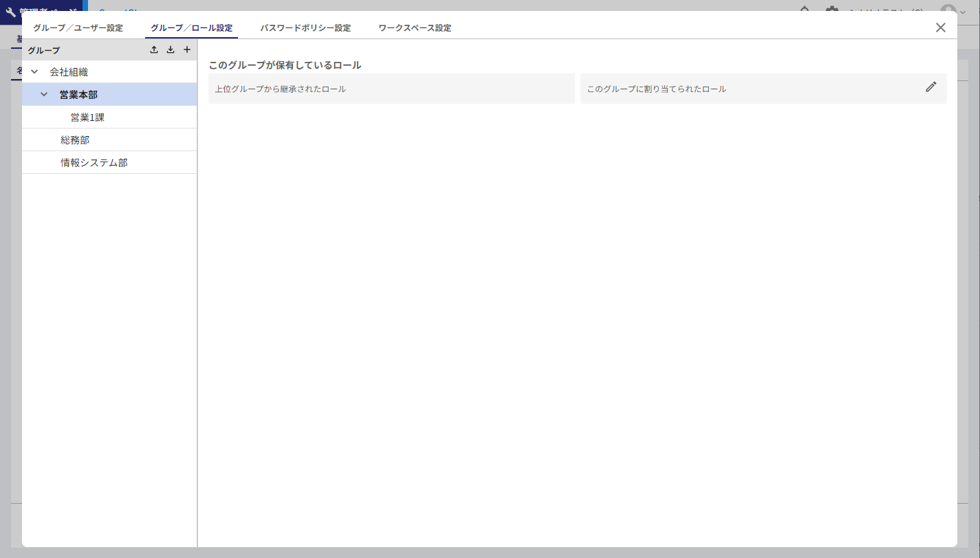Select the 会社組織 root group

pos(69,71)
